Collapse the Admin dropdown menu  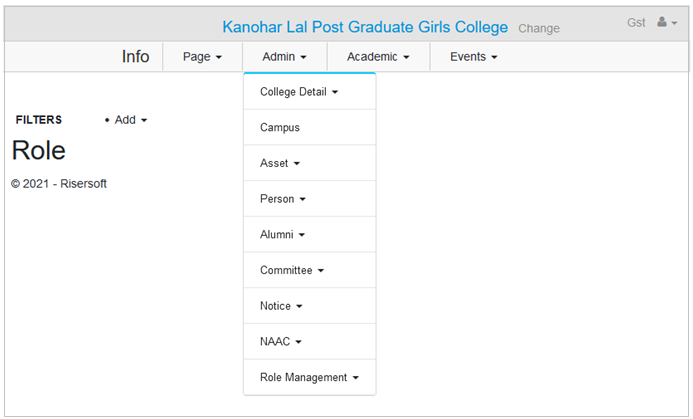tap(285, 57)
